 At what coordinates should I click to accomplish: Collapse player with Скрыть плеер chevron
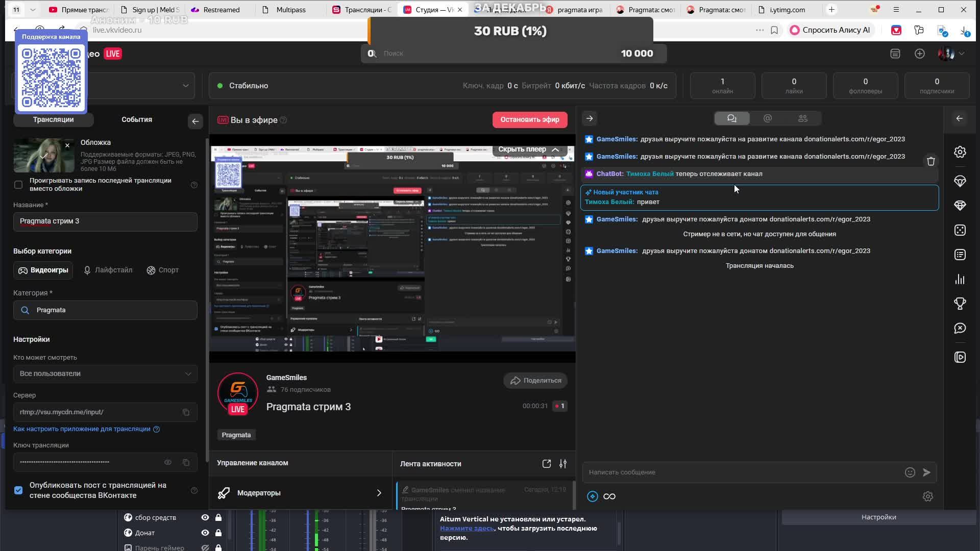click(555, 149)
